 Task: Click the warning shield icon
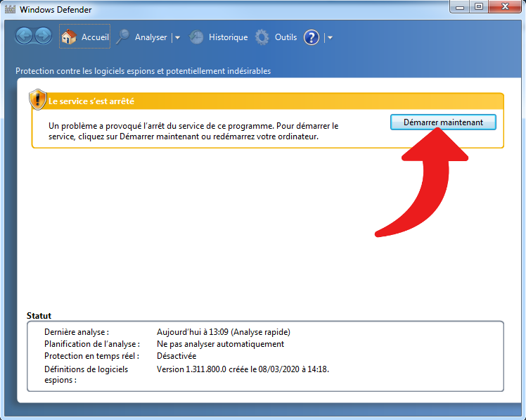pos(37,99)
